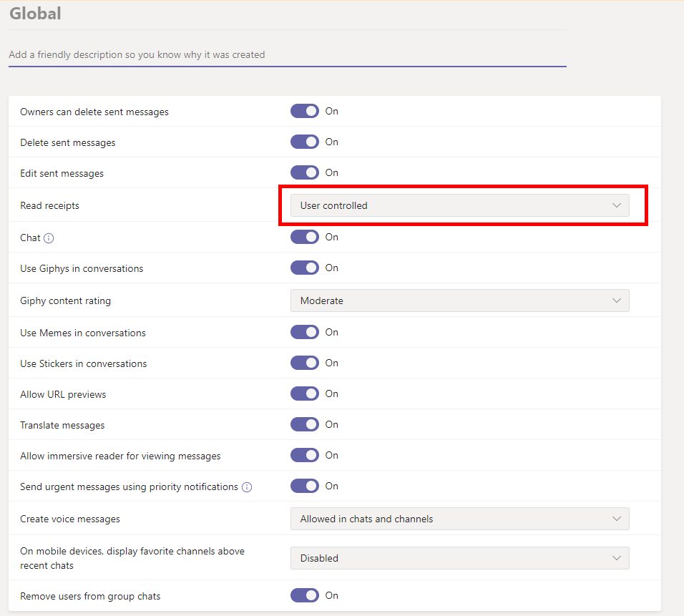The height and width of the screenshot is (616, 684).
Task: Click the info icon beside priority notifications setting
Action: pos(247,487)
